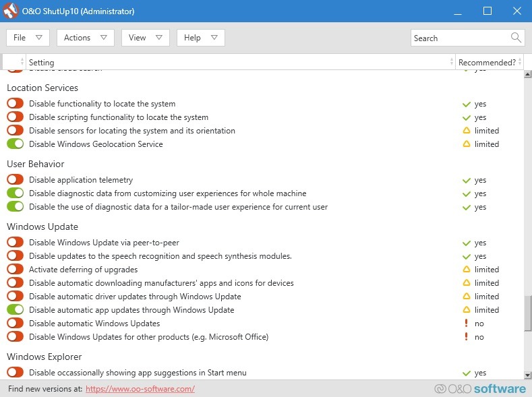Enable 'Disable application telemetry' switch
This screenshot has width=532, height=397.
click(x=16, y=180)
